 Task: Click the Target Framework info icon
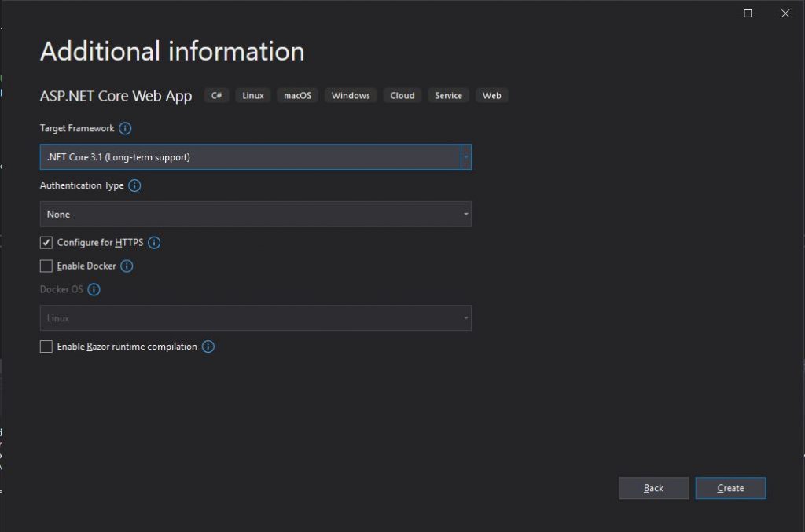pos(125,128)
